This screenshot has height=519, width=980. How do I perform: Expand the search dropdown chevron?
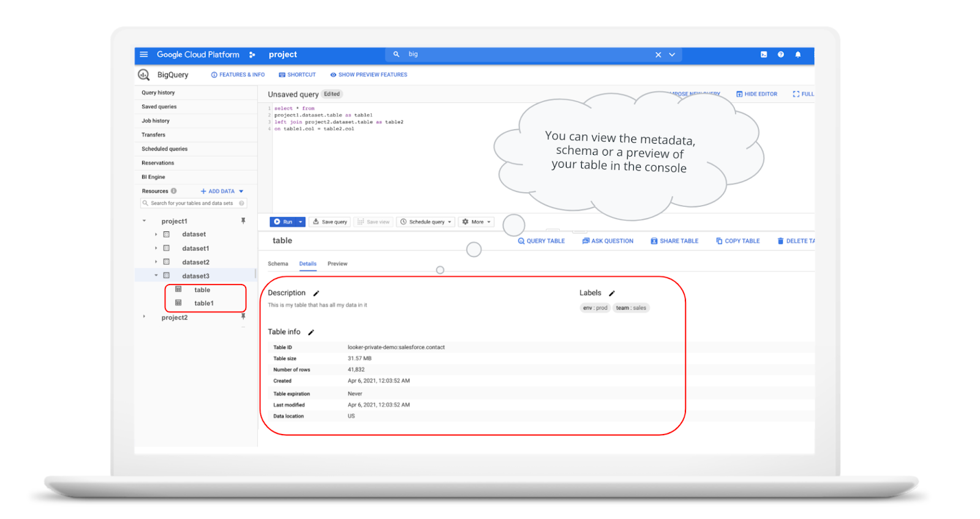[672, 54]
